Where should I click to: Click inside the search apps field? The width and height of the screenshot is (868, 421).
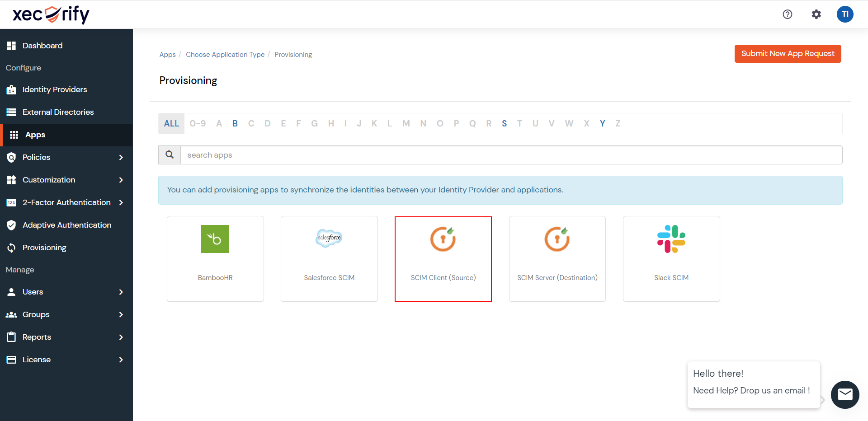tap(362, 154)
